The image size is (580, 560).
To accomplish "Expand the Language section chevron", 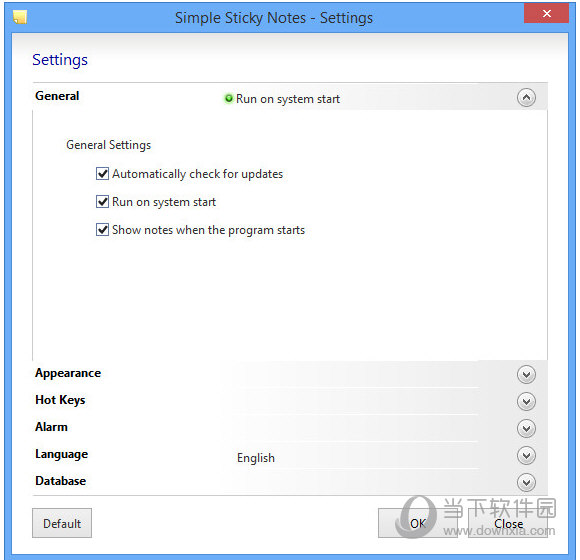I will [x=526, y=455].
